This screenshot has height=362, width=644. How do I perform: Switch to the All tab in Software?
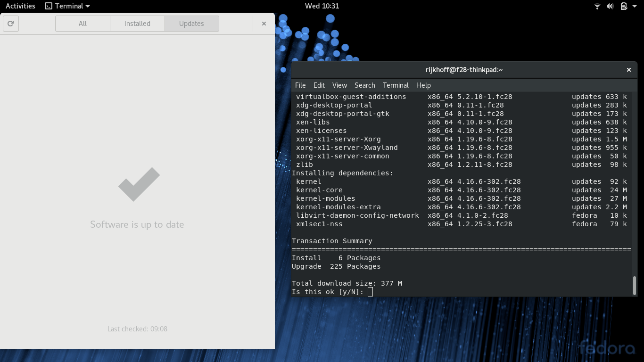(83, 24)
